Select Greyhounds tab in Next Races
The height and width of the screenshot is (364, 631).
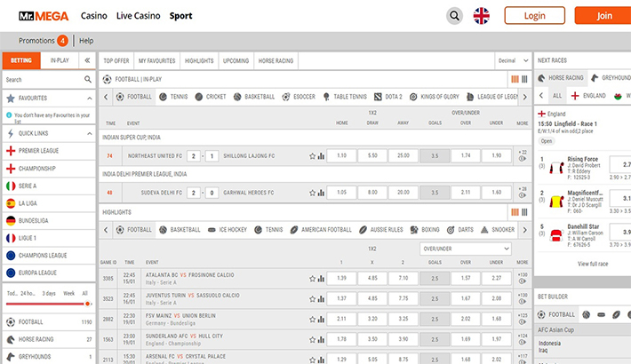pos(610,77)
